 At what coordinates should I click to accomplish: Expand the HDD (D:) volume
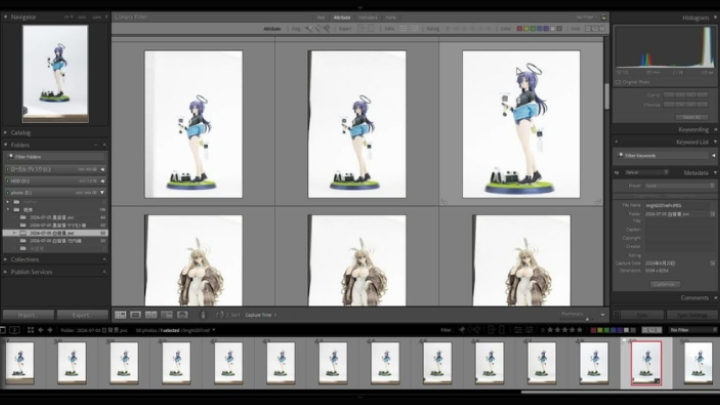102,181
